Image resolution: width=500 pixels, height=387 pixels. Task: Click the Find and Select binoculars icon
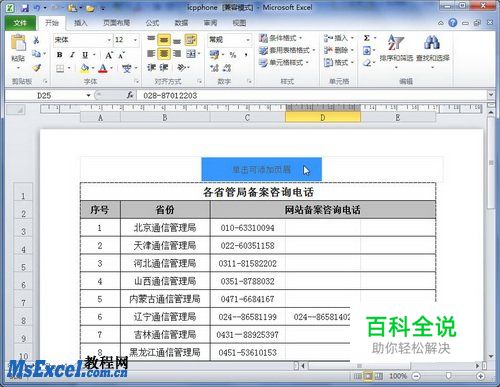point(432,42)
